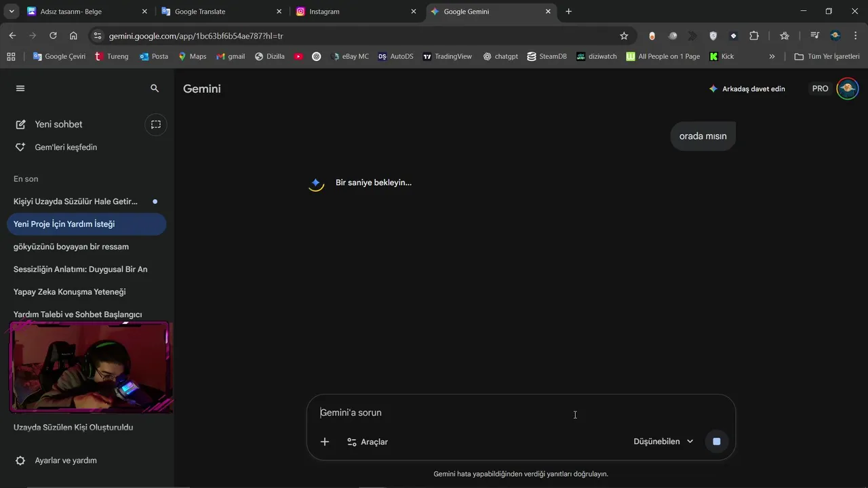Open the Araçlar tools menu

[367, 442]
